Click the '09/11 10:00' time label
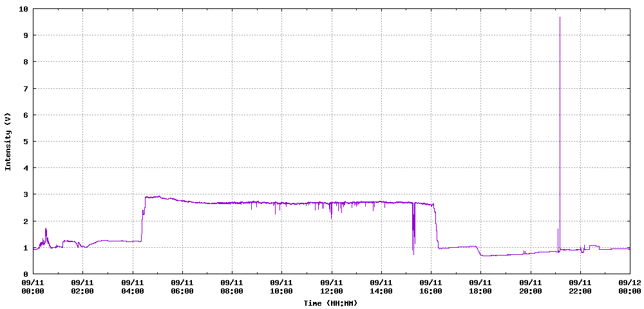Viewport: 644px width, 309px height. pyautogui.click(x=282, y=287)
